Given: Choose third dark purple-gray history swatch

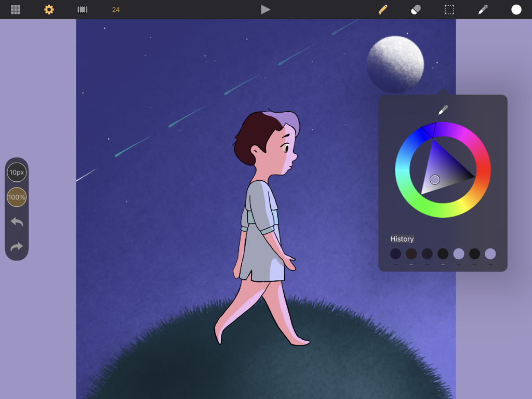Looking at the screenshot, I should coord(427,254).
